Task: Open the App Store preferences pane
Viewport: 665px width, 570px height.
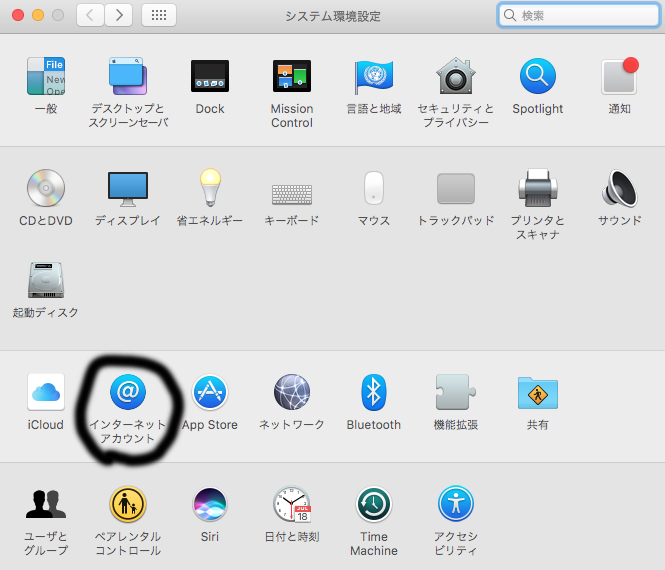Action: point(210,393)
